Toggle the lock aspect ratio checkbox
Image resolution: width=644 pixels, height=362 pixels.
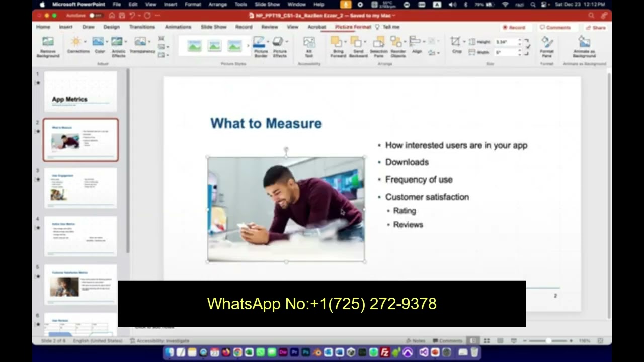pos(528,47)
